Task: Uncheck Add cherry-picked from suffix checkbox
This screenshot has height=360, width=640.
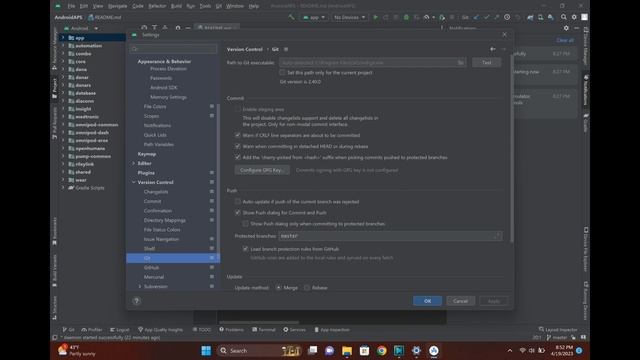Action: [x=238, y=157]
